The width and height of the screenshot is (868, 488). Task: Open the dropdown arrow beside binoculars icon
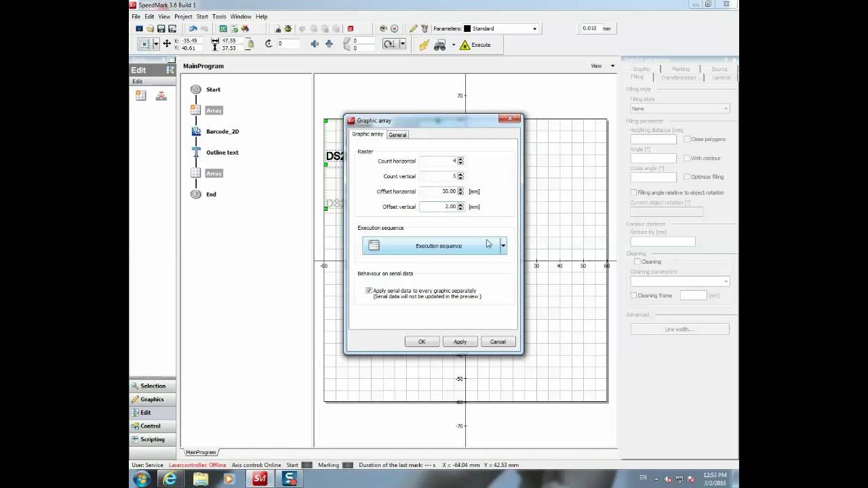coord(453,45)
